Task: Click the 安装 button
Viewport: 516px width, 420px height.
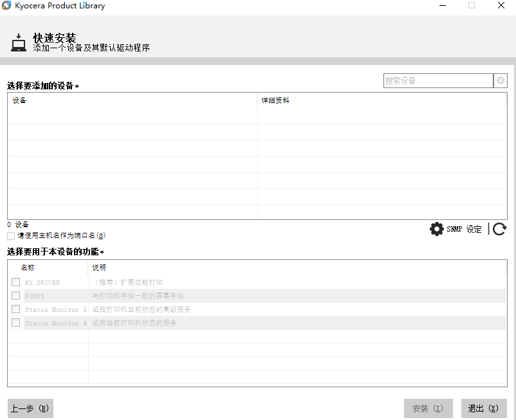Action: pyautogui.click(x=428, y=408)
